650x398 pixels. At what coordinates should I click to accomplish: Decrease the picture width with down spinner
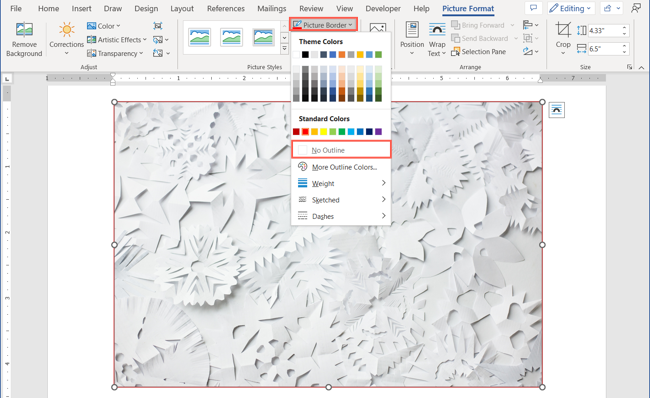pos(624,52)
